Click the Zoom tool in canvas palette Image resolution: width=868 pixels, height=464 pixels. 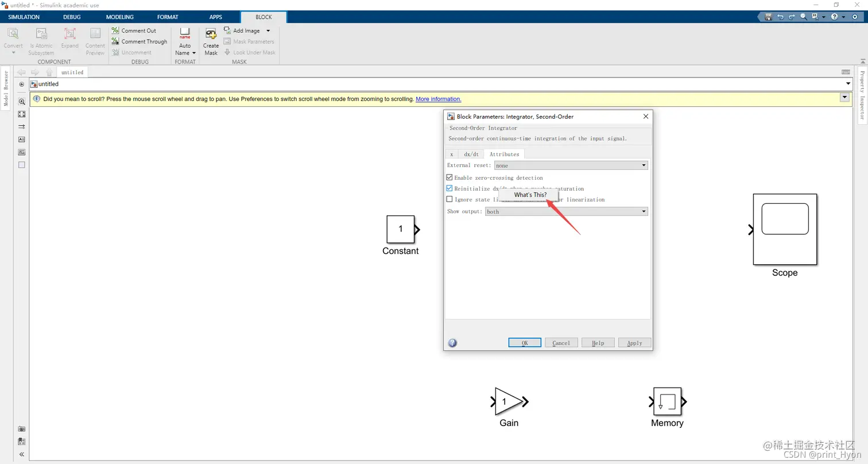[22, 101]
